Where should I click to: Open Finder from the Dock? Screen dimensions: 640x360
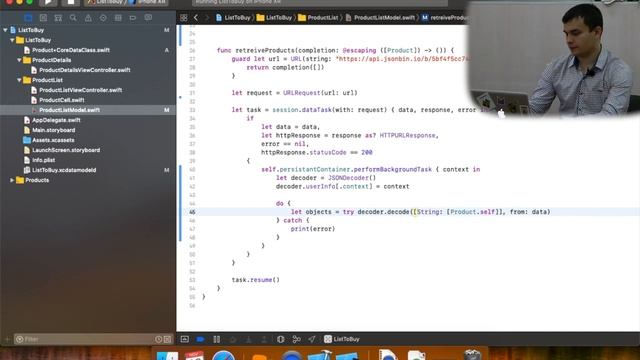167,355
